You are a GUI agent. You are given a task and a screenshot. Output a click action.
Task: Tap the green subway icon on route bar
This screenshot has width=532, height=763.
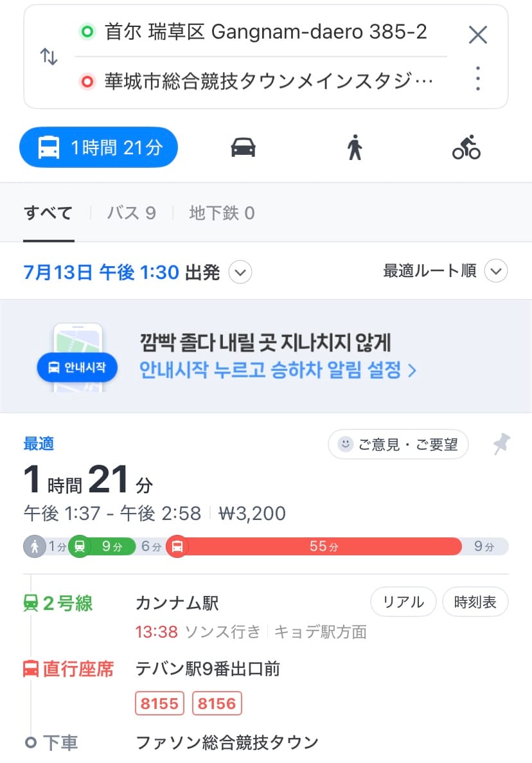pos(79,547)
